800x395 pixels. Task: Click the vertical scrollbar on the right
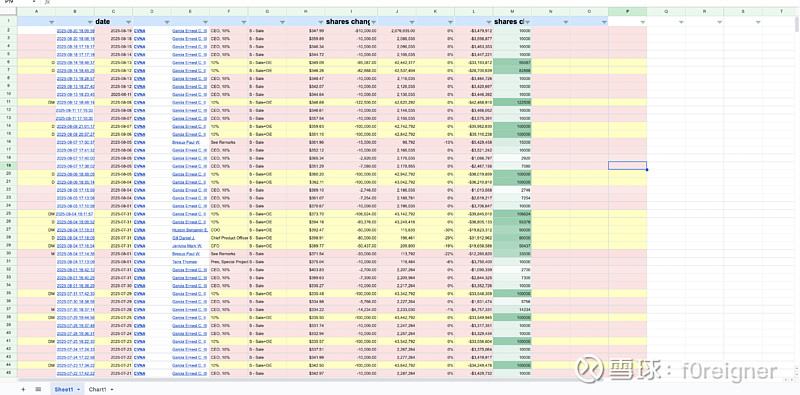pos(797,23)
